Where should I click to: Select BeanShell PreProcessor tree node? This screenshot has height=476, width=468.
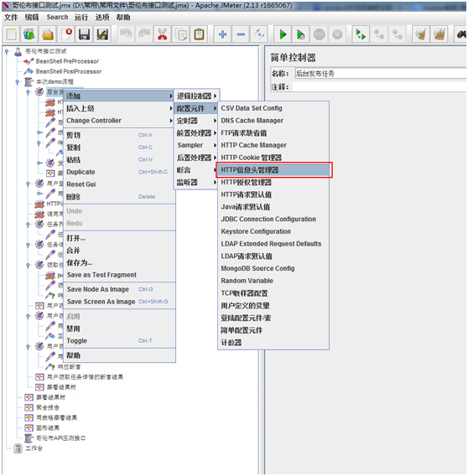pyautogui.click(x=67, y=61)
